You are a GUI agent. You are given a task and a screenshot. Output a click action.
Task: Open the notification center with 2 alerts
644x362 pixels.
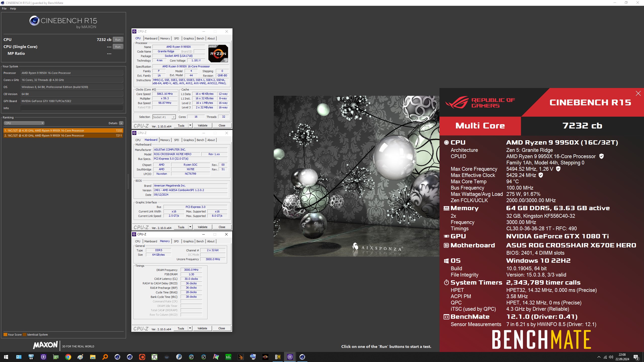(636, 357)
